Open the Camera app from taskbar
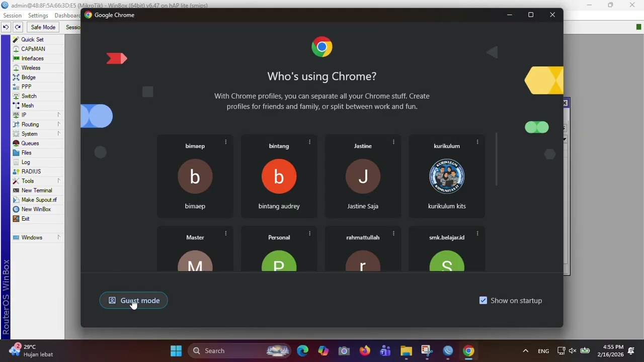Screen dimensions: 644x362 tap(344, 351)
